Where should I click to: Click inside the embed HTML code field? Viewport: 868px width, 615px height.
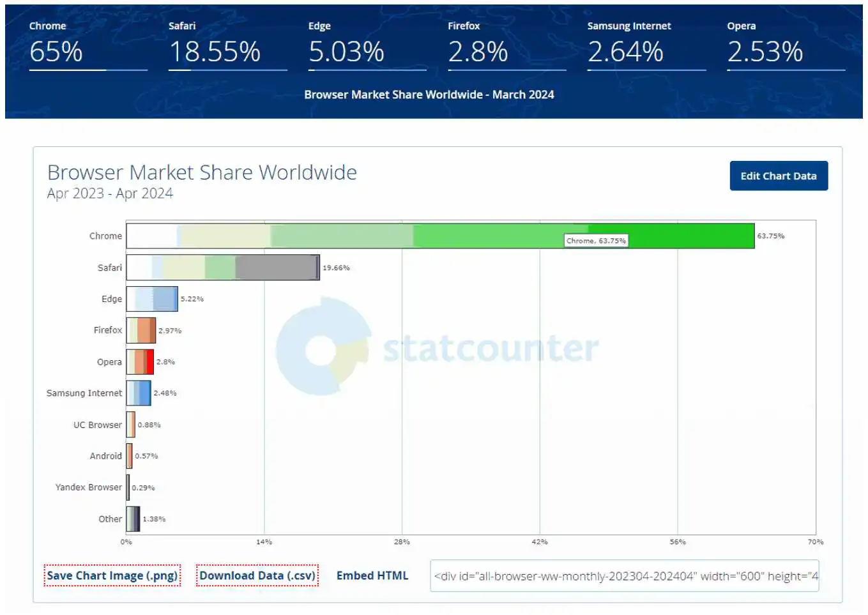pos(624,576)
